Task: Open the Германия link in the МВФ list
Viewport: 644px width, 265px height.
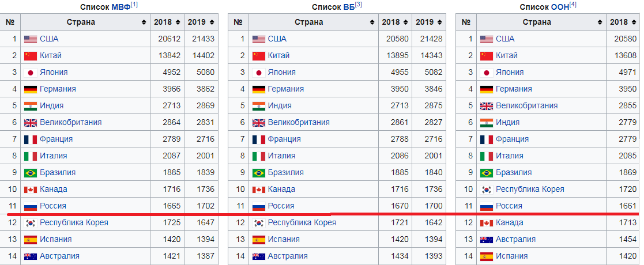Action: [58, 89]
